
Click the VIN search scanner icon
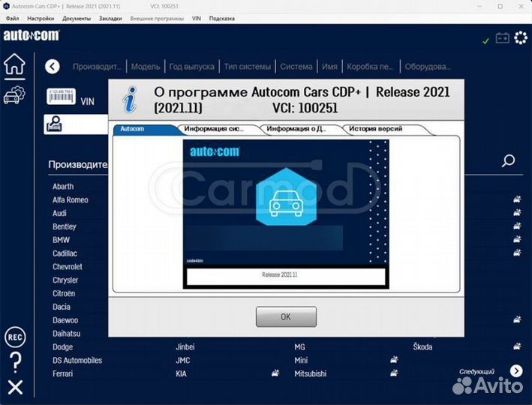[x=54, y=124]
